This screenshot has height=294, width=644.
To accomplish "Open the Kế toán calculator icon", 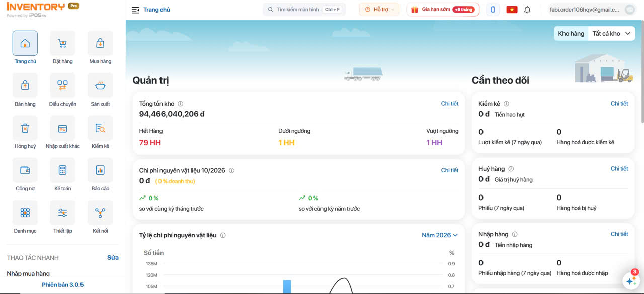I will 62,170.
